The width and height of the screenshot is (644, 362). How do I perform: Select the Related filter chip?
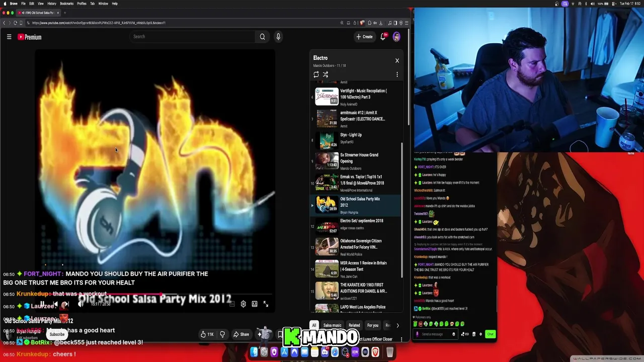tap(354, 325)
